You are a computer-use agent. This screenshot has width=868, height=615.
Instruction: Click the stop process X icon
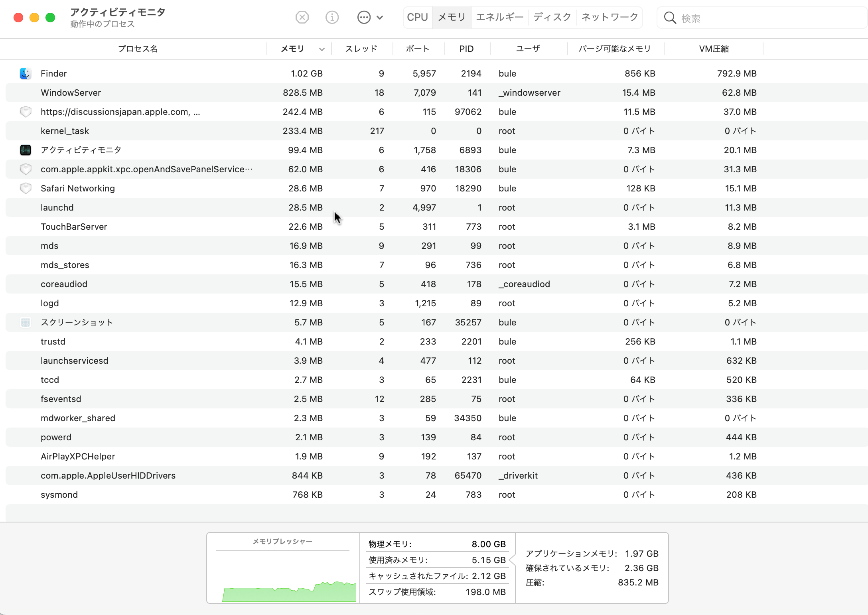[302, 18]
